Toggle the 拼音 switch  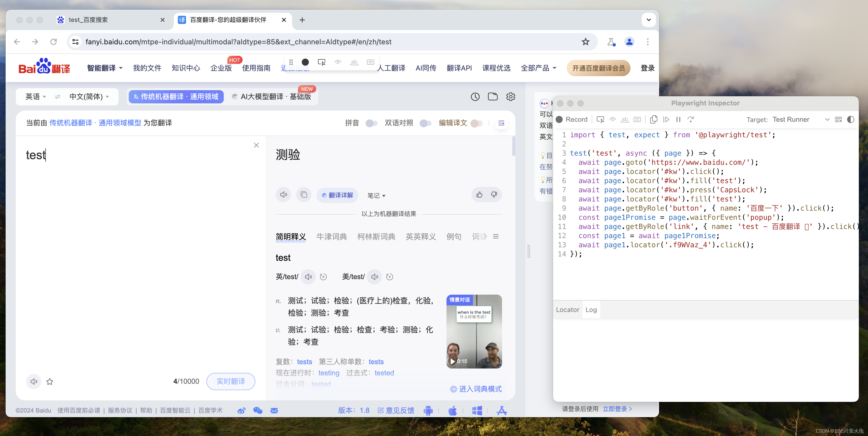point(371,123)
